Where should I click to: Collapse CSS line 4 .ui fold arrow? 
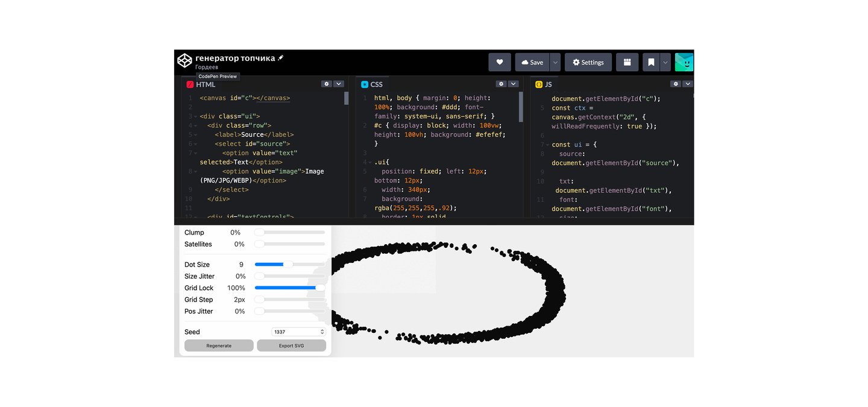(370, 162)
